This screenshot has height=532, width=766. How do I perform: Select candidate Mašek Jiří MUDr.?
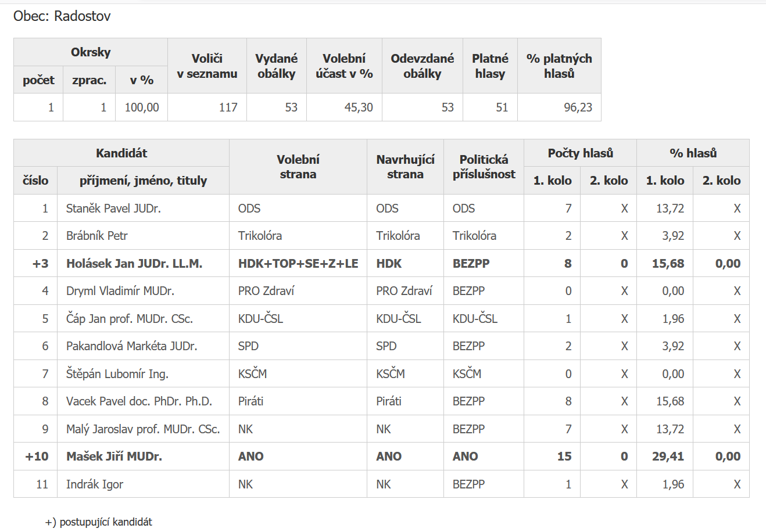114,456
